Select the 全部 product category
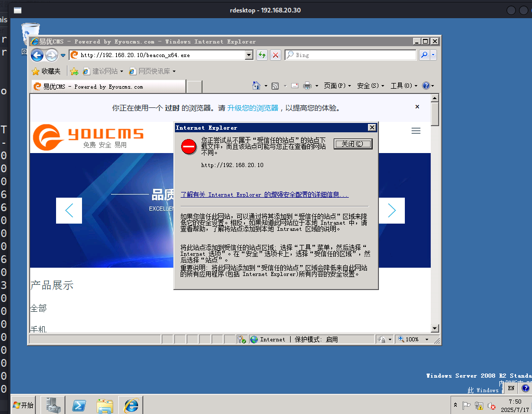Screen dimensions: 532x414 (x=38, y=308)
